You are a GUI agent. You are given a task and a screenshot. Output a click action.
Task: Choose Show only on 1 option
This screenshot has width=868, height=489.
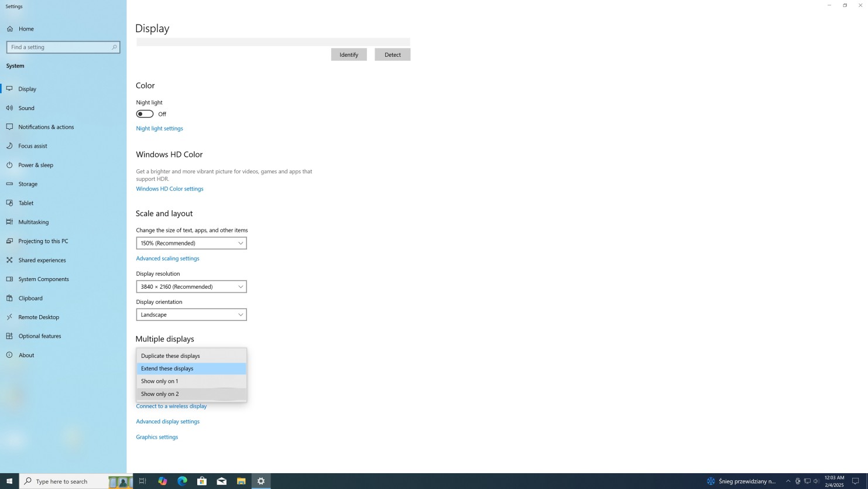coord(191,381)
